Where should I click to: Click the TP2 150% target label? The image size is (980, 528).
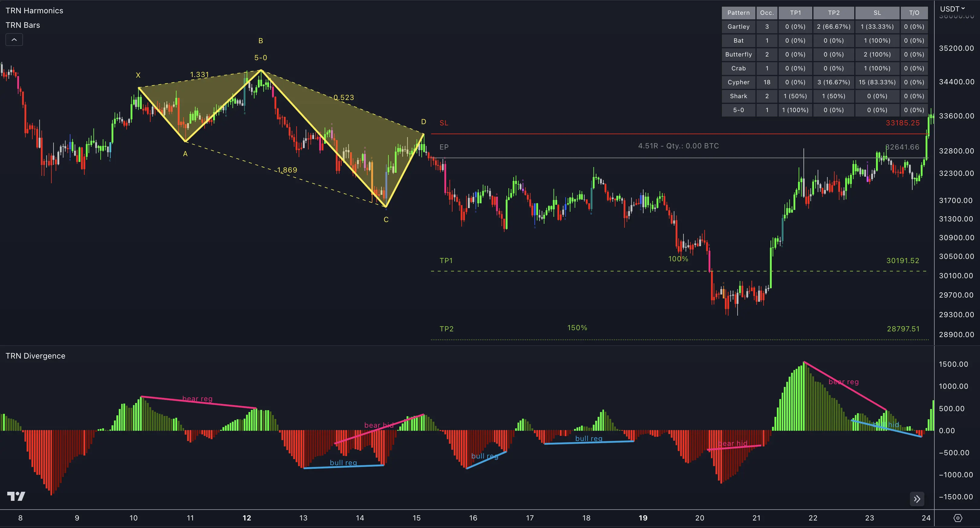(x=577, y=327)
